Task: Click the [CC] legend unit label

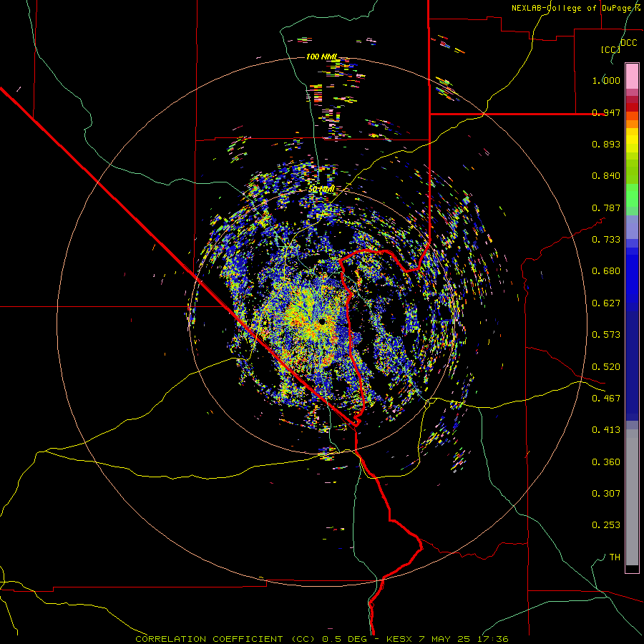Action: tap(610, 49)
